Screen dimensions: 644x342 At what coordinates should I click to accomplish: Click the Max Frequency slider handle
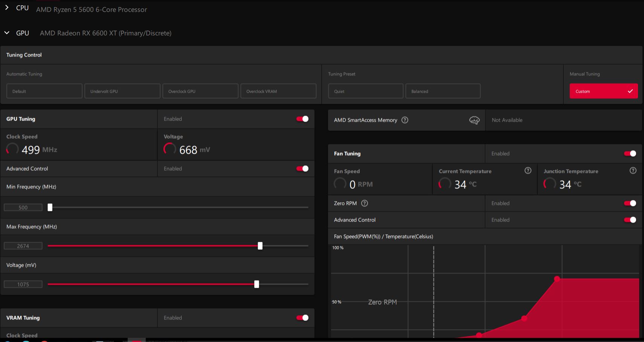pyautogui.click(x=260, y=246)
